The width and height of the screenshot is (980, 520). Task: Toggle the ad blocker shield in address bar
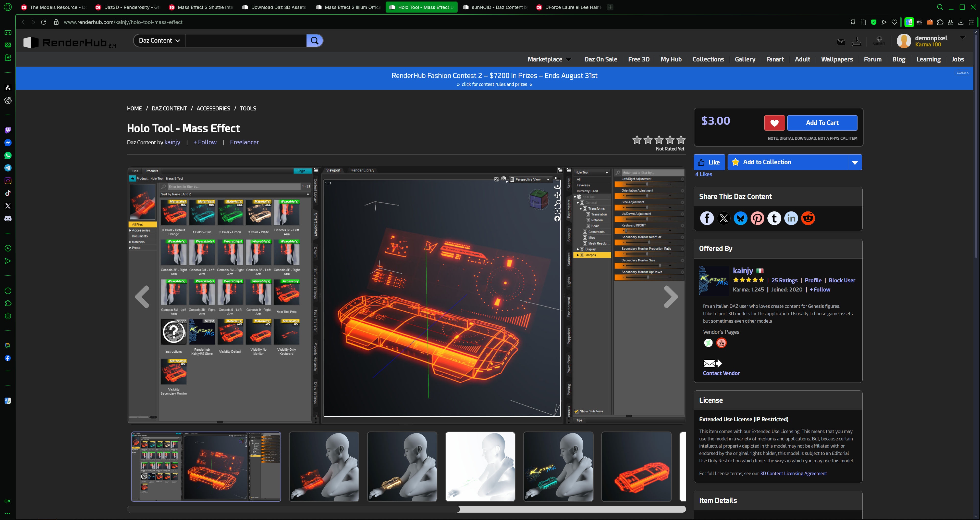click(x=874, y=22)
